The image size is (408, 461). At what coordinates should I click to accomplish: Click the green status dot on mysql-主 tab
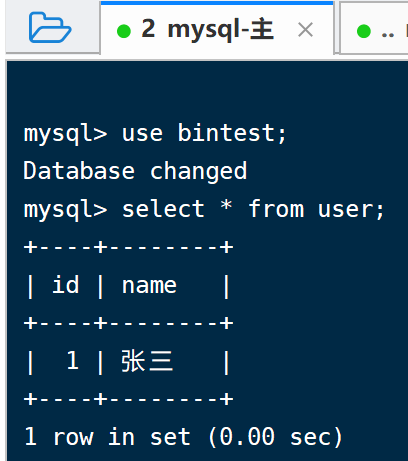pyautogui.click(x=124, y=31)
